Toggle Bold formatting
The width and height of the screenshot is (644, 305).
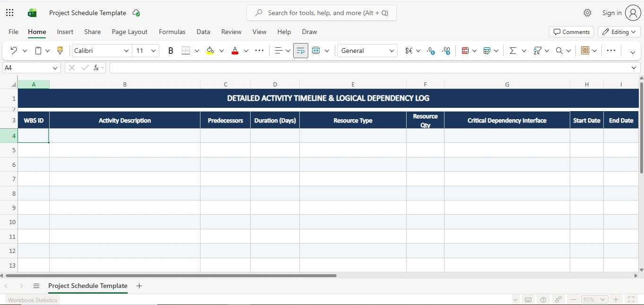[171, 51]
